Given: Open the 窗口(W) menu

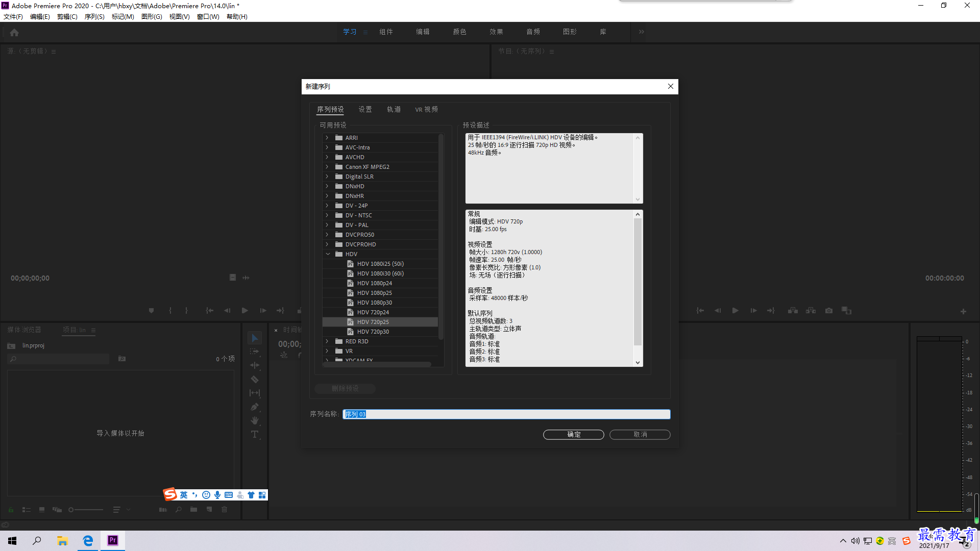Looking at the screenshot, I should pyautogui.click(x=208, y=17).
